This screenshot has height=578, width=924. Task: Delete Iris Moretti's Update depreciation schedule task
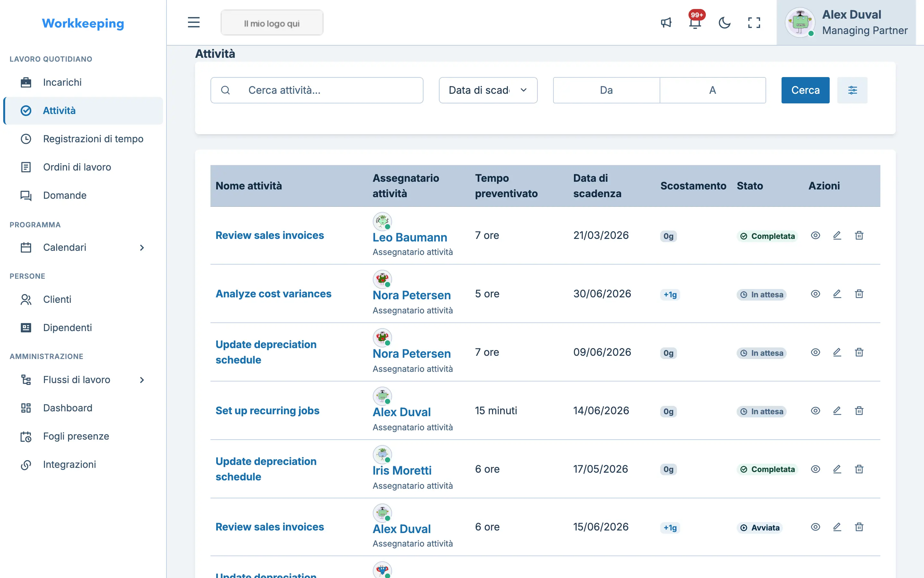859,469
